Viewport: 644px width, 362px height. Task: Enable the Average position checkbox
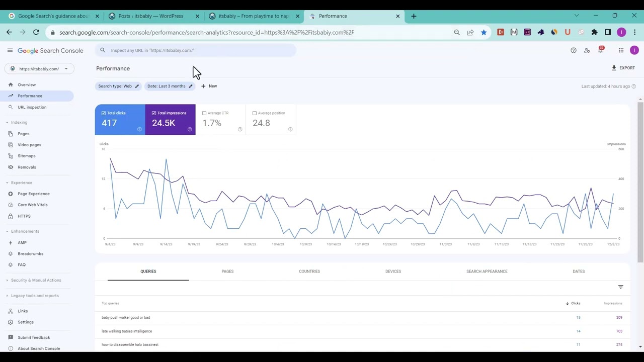coord(255,113)
